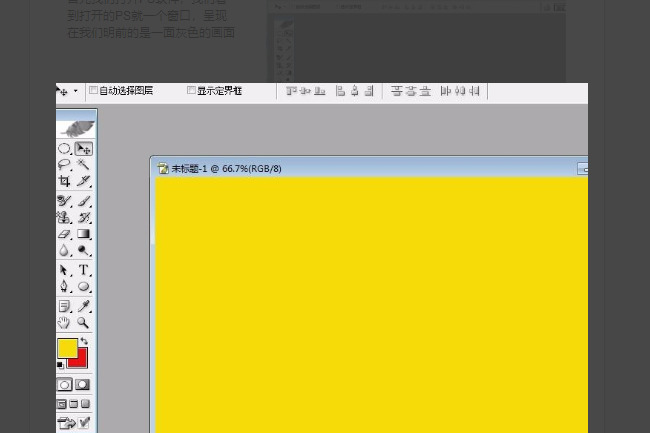Open the Move tool preset picker

point(66,91)
